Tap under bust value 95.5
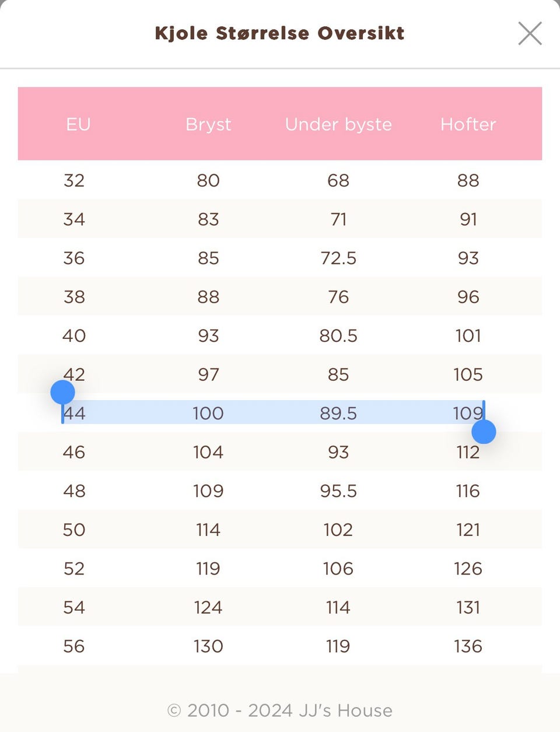 pyautogui.click(x=338, y=491)
